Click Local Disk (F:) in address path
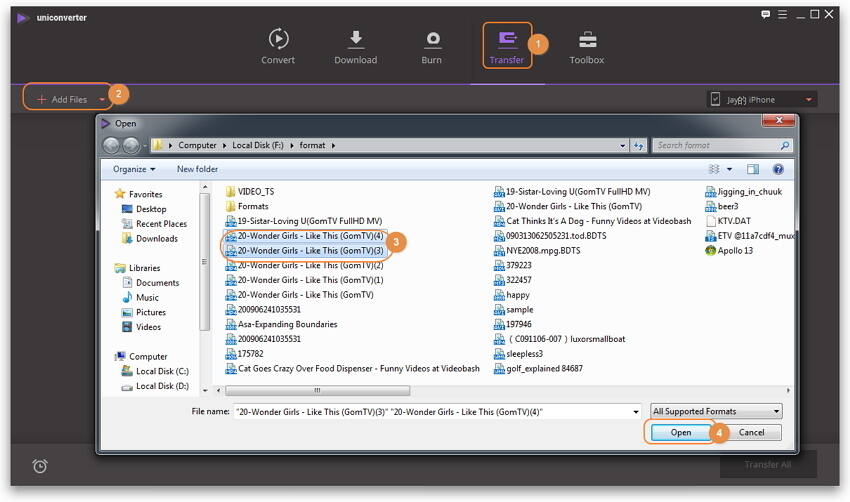The image size is (850, 502). tap(257, 145)
